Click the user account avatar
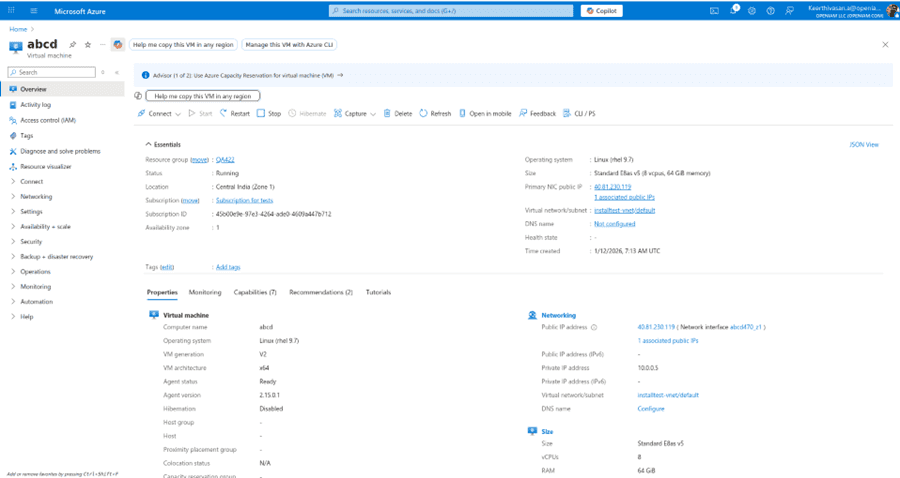This screenshot has height=478, width=900. click(x=892, y=10)
